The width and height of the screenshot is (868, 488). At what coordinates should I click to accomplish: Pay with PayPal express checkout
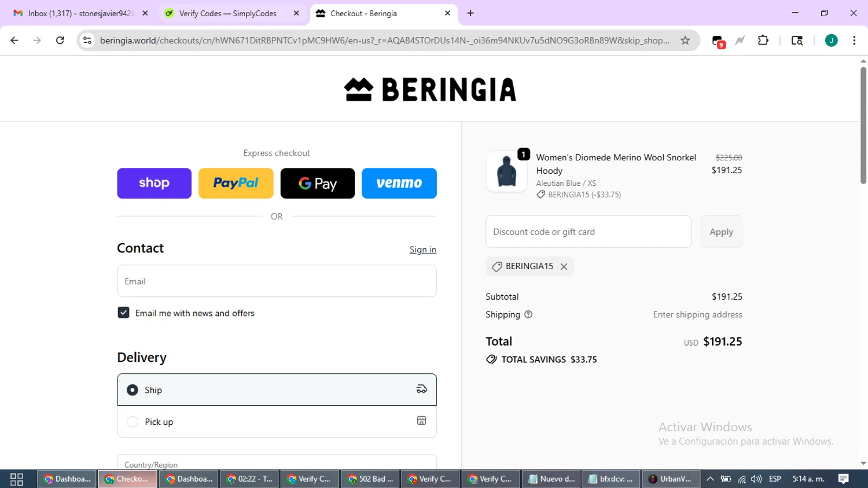pyautogui.click(x=236, y=184)
